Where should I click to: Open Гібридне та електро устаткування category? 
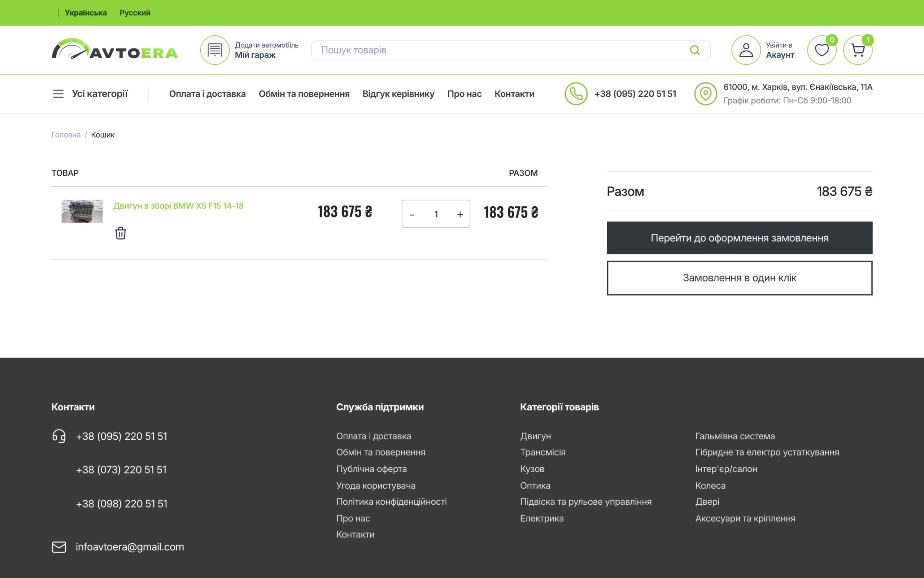[767, 452]
